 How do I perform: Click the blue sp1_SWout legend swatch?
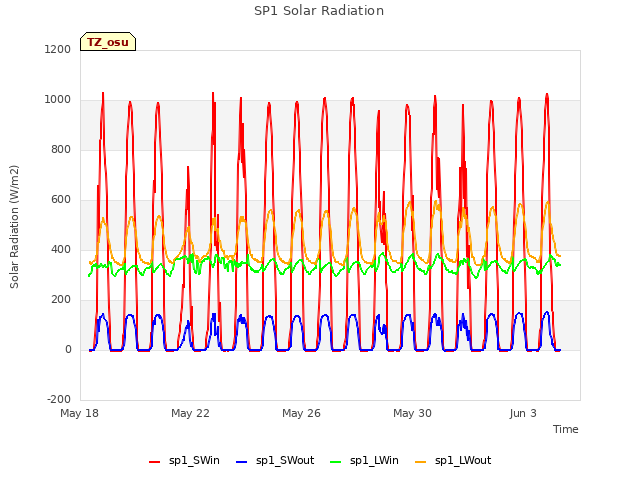pyautogui.click(x=242, y=462)
